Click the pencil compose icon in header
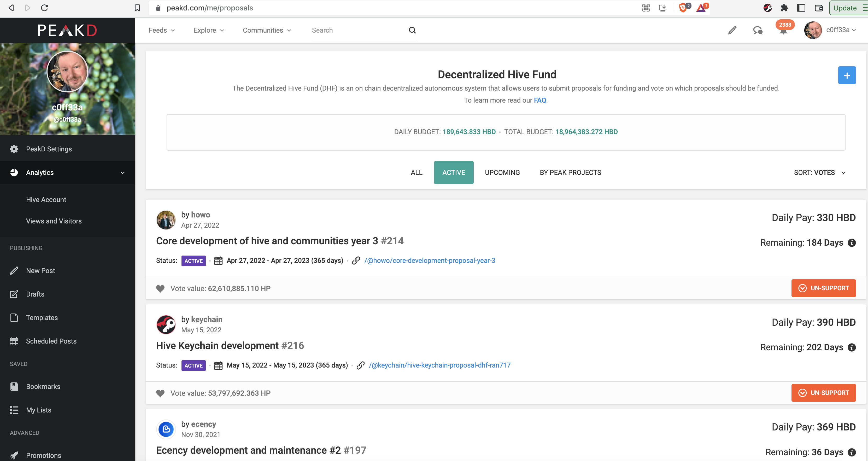Viewport: 868px width, 461px height. pyautogui.click(x=732, y=30)
